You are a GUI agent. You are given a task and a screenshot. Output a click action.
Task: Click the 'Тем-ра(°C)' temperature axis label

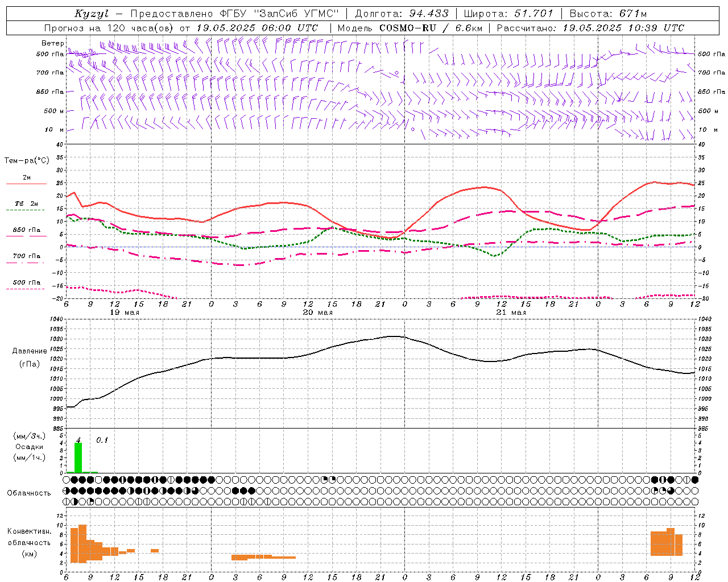click(27, 161)
